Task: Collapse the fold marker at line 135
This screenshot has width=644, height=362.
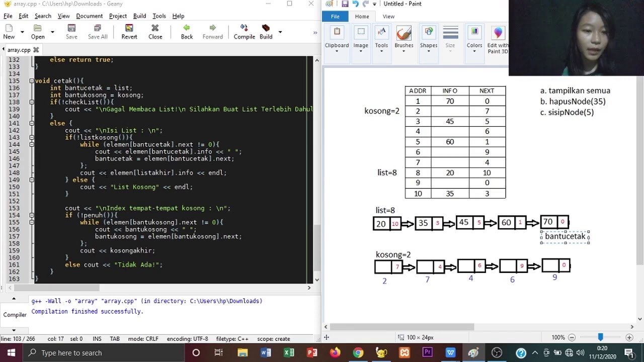Action: 32,80
